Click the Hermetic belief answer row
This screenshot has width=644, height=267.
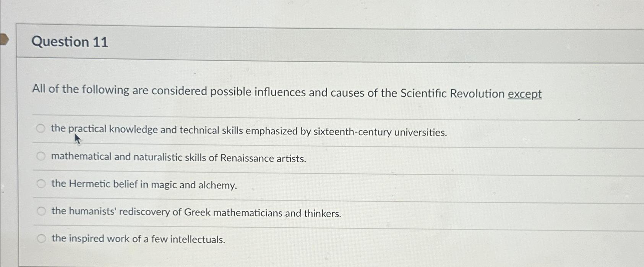coord(144,184)
